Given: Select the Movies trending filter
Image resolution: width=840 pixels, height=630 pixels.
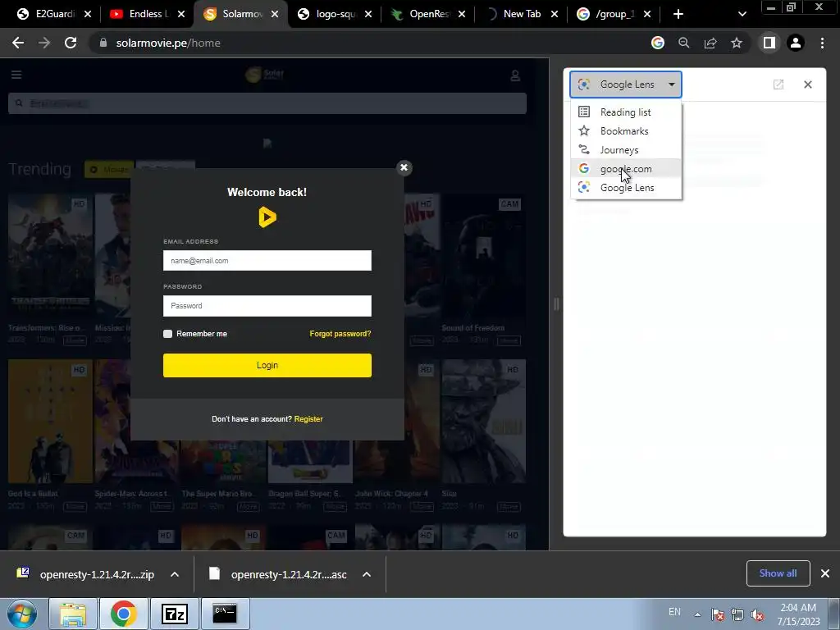Looking at the screenshot, I should (x=109, y=169).
